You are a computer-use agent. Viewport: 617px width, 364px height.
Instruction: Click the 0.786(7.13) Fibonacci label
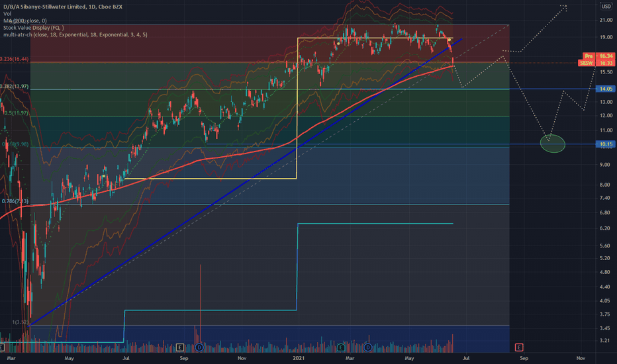click(15, 201)
